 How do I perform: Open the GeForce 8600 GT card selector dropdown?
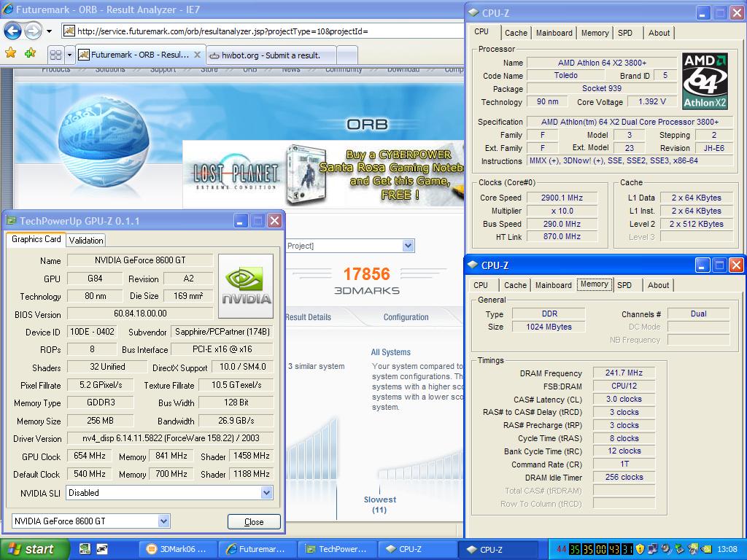pos(90,521)
